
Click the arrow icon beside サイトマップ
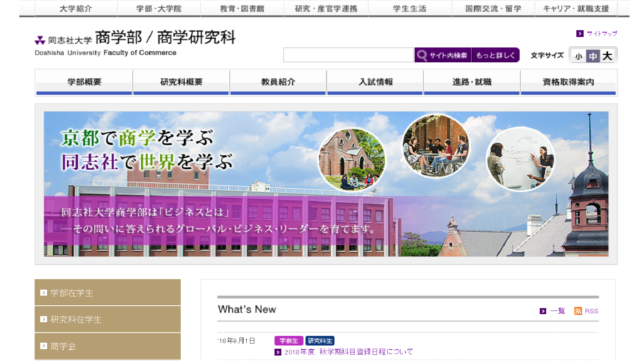pyautogui.click(x=580, y=33)
